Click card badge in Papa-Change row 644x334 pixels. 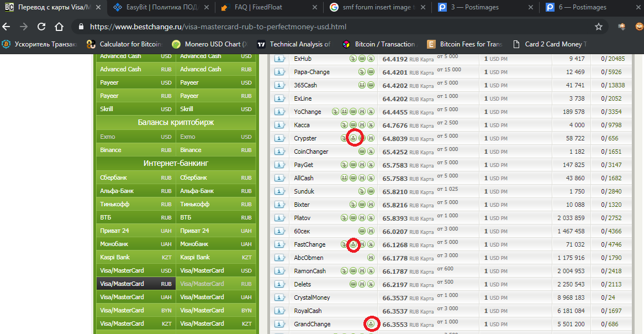371,72
